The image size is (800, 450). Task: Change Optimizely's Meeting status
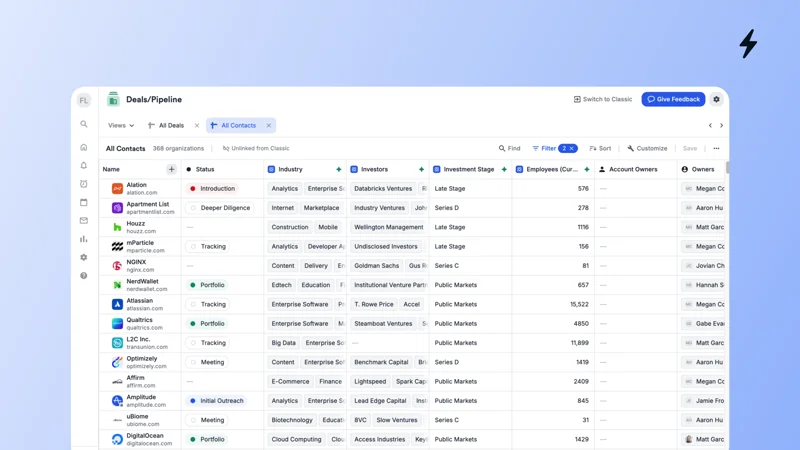(x=207, y=362)
